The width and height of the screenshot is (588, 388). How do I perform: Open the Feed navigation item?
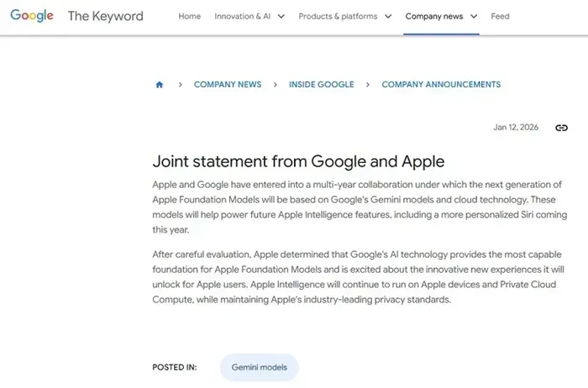[x=500, y=16]
